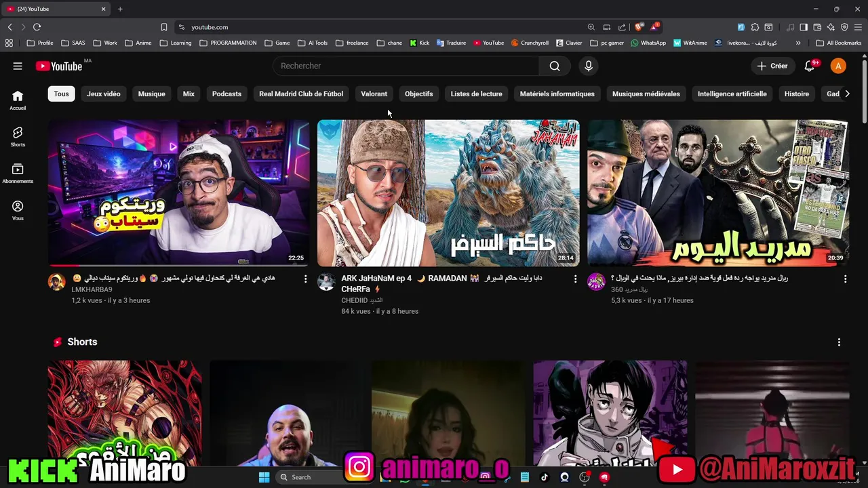This screenshot has height=488, width=868.
Task: Click the Rechercher search field
Action: 406,66
